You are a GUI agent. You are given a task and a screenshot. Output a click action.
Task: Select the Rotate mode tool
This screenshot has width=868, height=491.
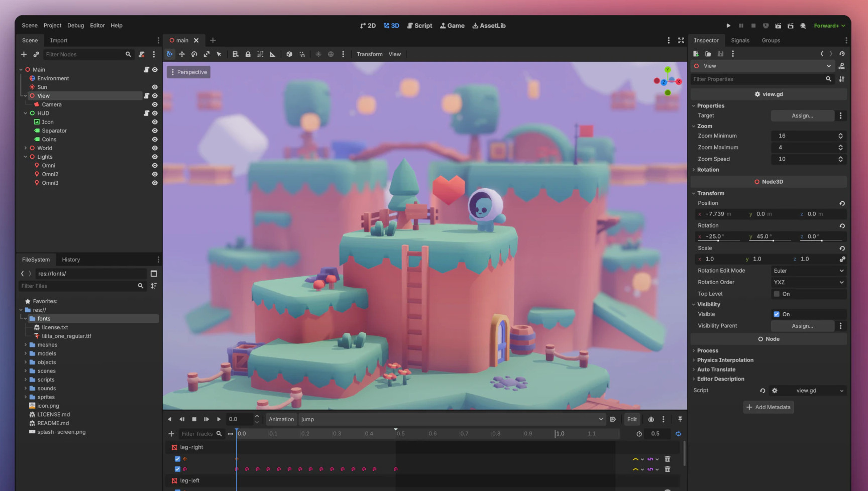click(x=194, y=54)
